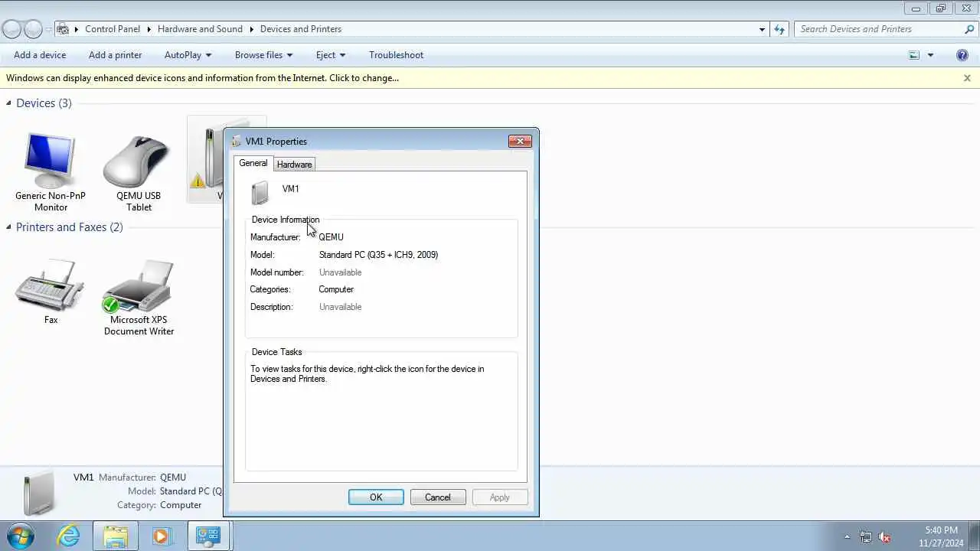
Task: Click the Unavailable model number value
Action: click(340, 272)
